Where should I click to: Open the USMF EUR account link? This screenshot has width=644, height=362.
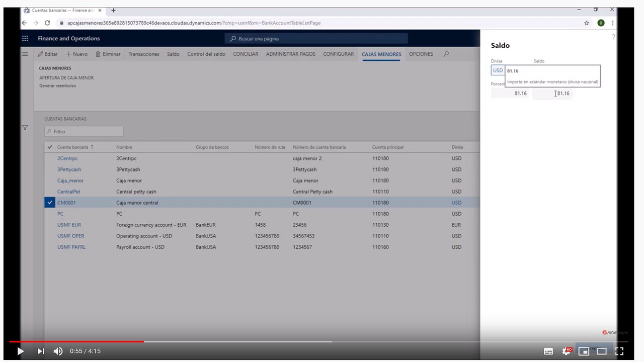(69, 225)
